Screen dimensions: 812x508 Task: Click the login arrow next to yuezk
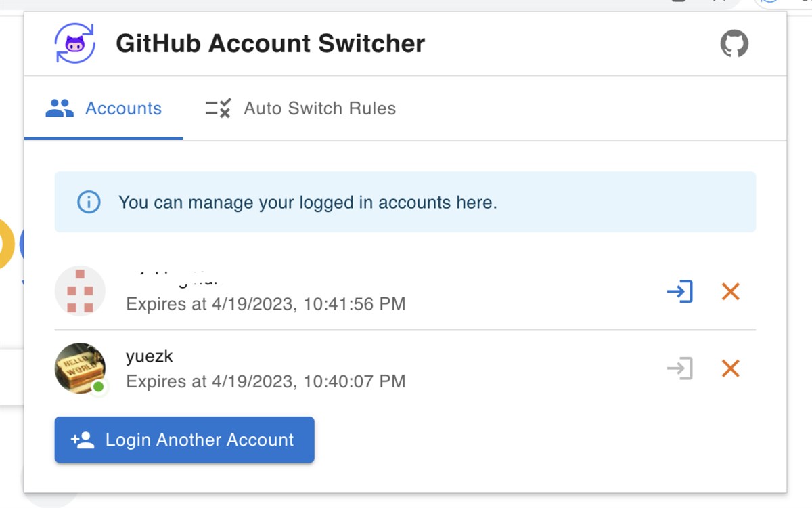click(680, 368)
